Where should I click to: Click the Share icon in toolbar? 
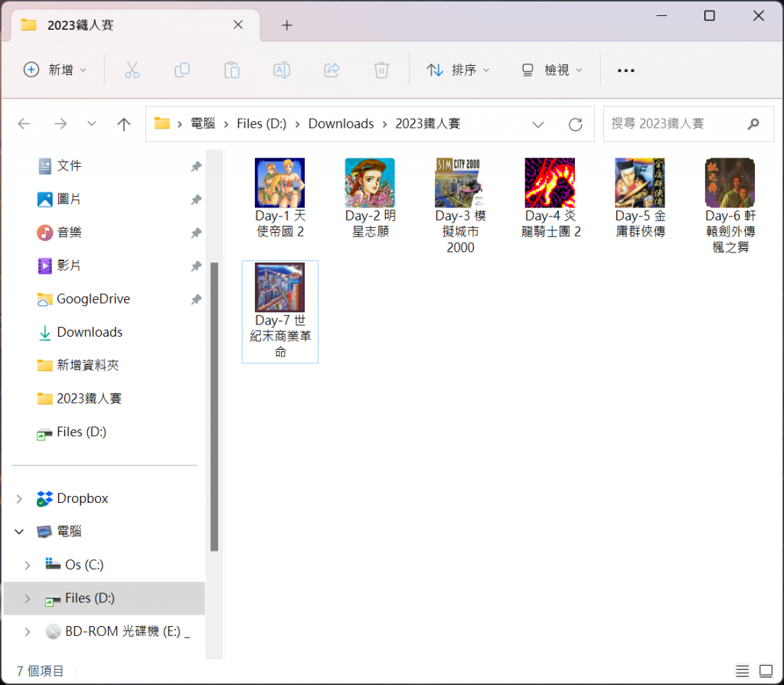point(332,70)
